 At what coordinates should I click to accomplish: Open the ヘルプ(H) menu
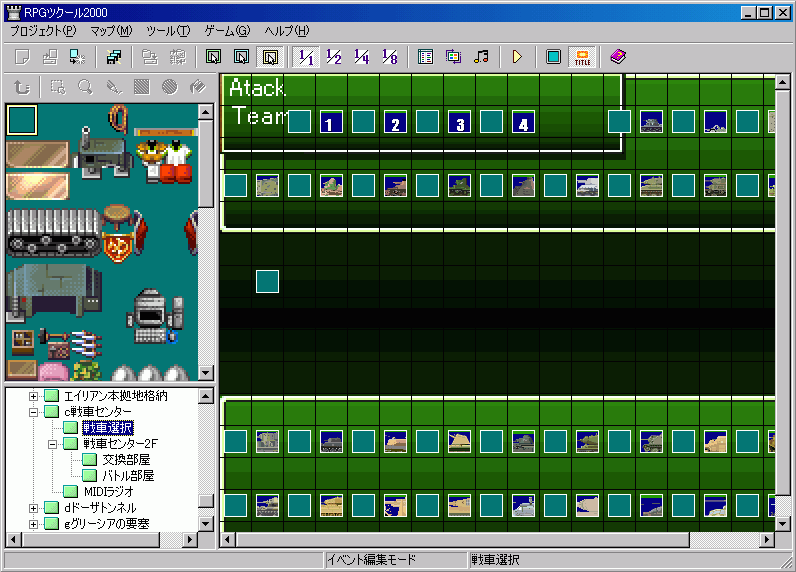(x=286, y=31)
